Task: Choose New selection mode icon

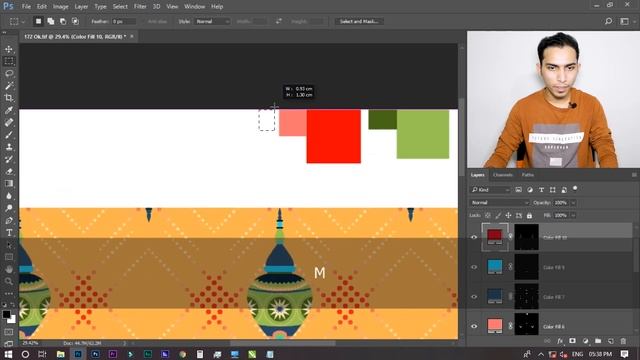Action: pos(38,21)
